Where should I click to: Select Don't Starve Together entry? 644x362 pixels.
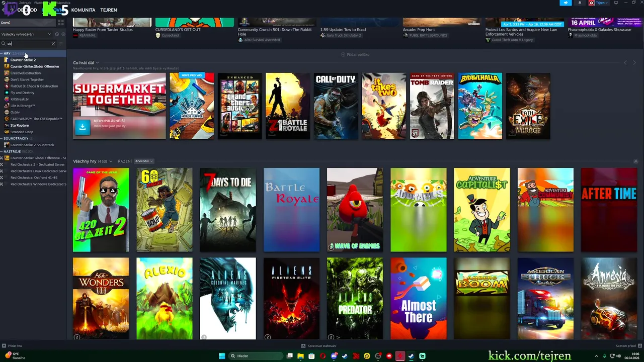pos(33,79)
